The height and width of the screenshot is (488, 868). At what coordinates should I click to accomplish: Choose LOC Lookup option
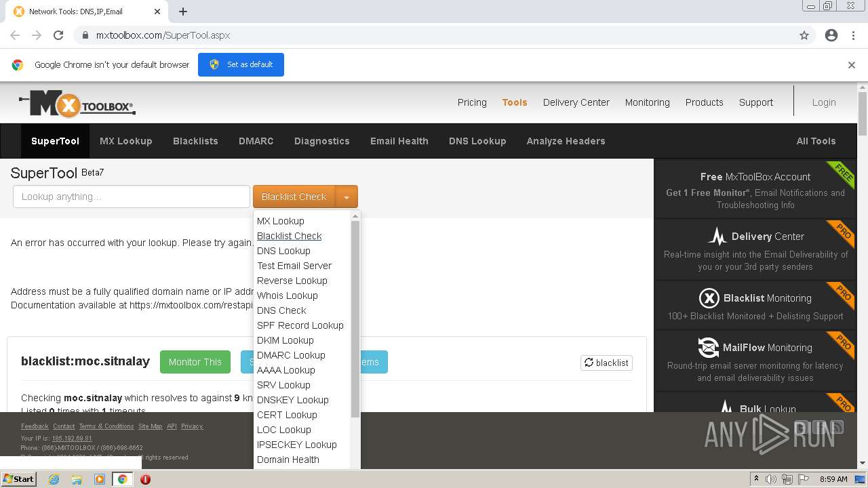point(284,430)
